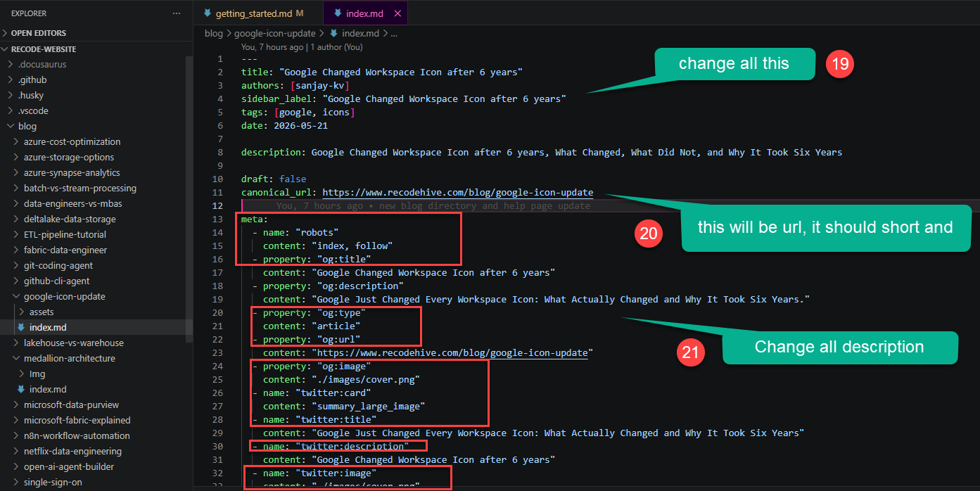Click google-icon-update in breadcrumb path
The image size is (980, 491).
(x=275, y=33)
